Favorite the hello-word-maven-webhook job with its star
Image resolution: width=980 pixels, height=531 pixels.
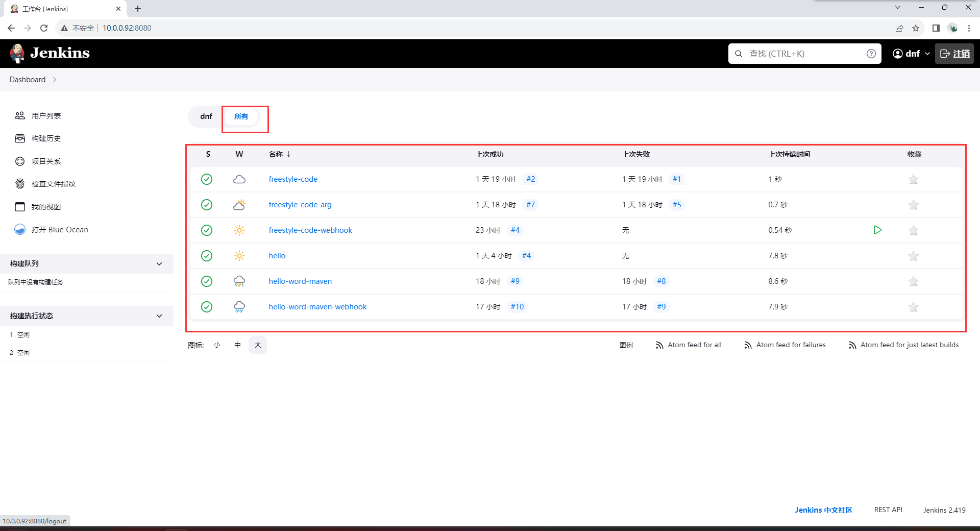tap(914, 307)
